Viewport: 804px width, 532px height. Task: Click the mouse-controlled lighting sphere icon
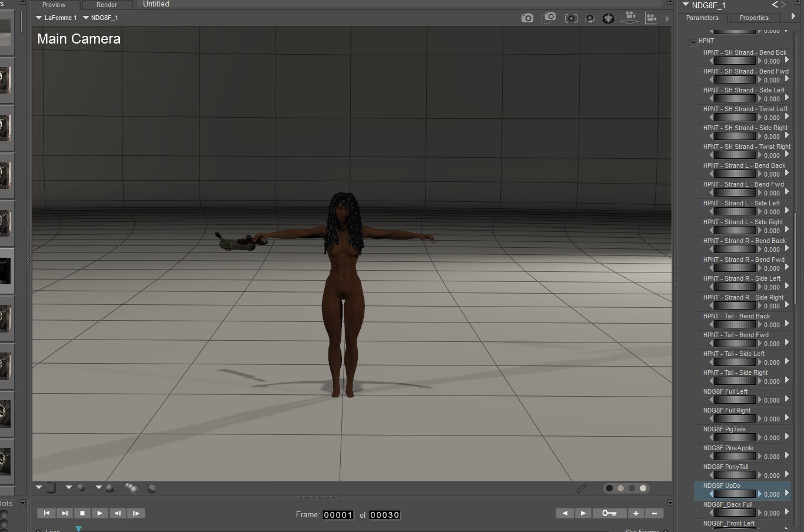pos(609,18)
